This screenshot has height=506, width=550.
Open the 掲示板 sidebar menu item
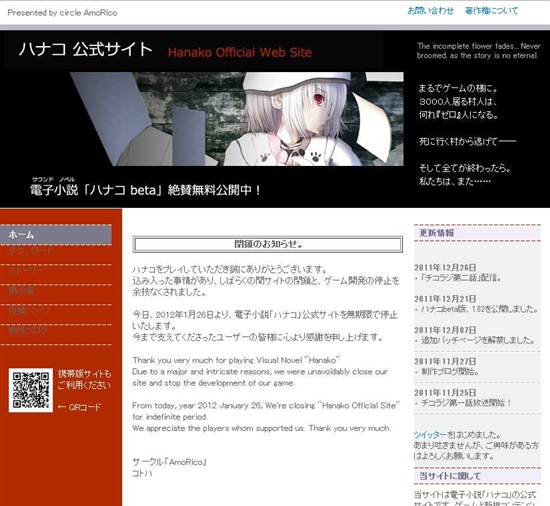click(x=22, y=291)
